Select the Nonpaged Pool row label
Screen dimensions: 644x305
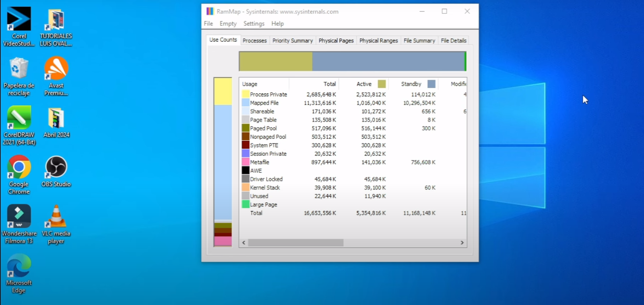point(268,137)
